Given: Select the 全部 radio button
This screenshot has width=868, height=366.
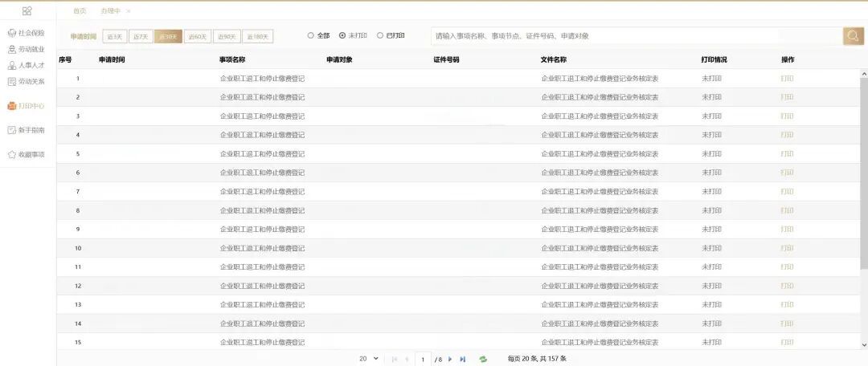Looking at the screenshot, I should pos(311,36).
